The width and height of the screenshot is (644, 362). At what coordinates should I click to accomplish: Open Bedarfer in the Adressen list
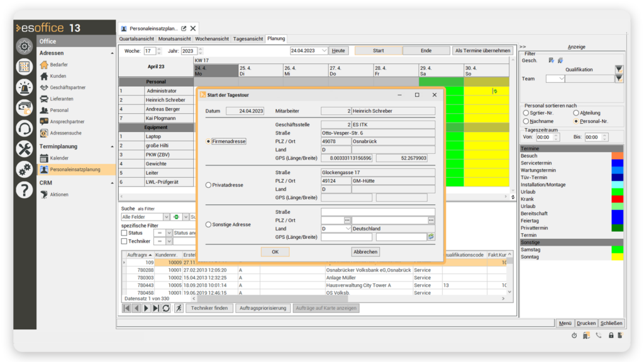(x=58, y=65)
